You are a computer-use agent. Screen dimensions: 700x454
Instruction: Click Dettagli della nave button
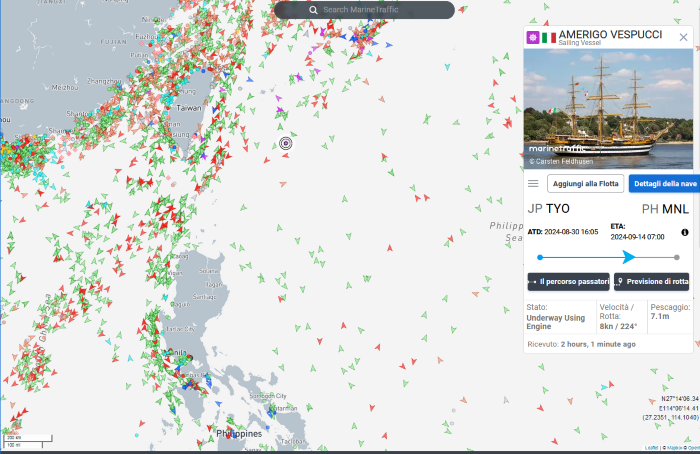665,183
